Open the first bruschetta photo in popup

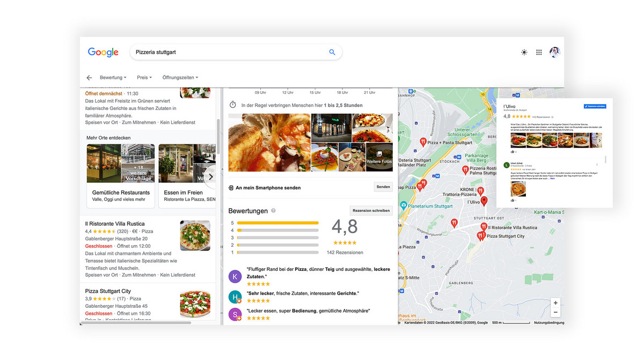518,140
